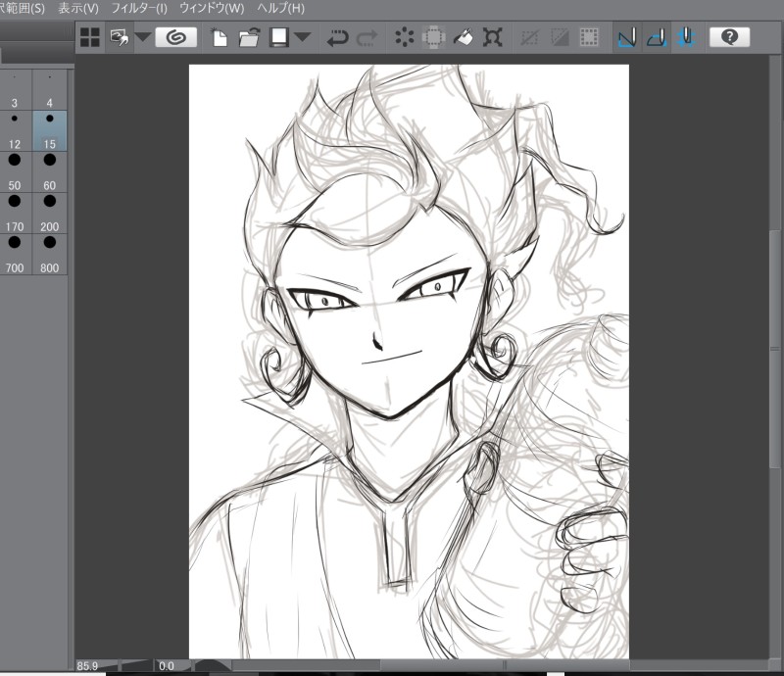Screen dimensions: 784x676
Task: Select brush size 50
Action: pyautogui.click(x=15, y=172)
